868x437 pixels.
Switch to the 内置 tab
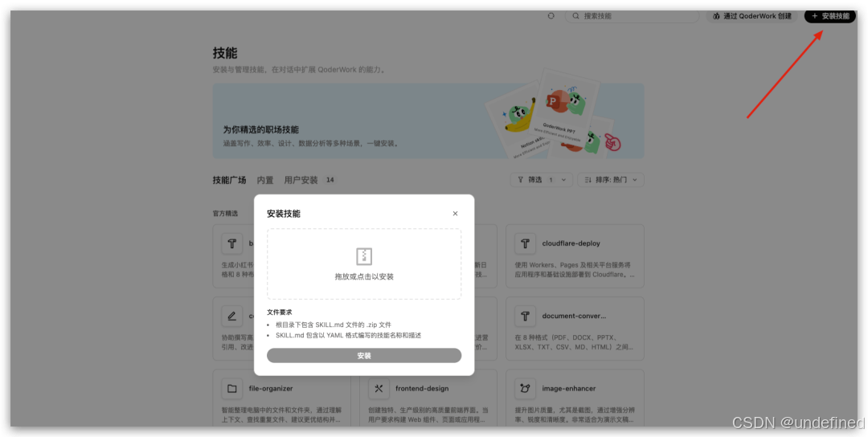265,180
